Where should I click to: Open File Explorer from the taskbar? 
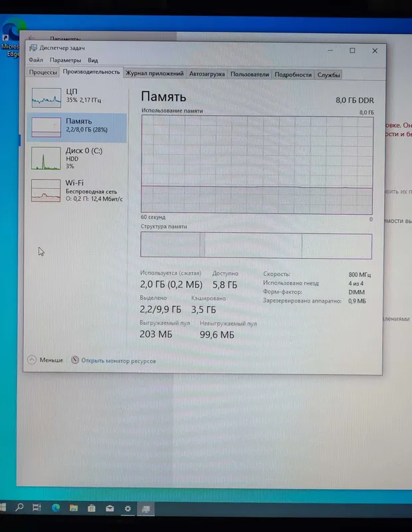74,508
